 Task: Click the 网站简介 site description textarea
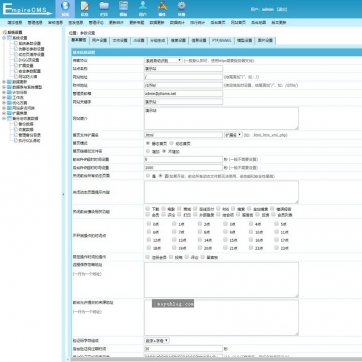[x=221, y=118]
